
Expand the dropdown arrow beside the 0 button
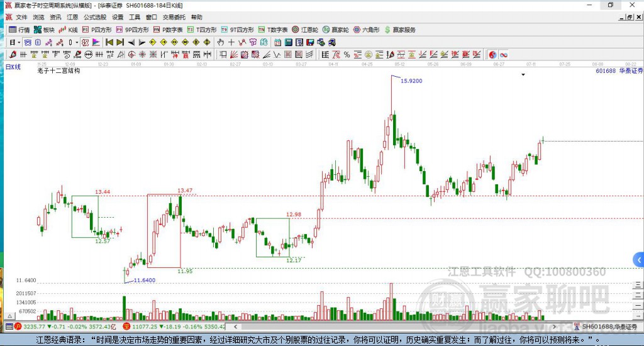click(77, 42)
